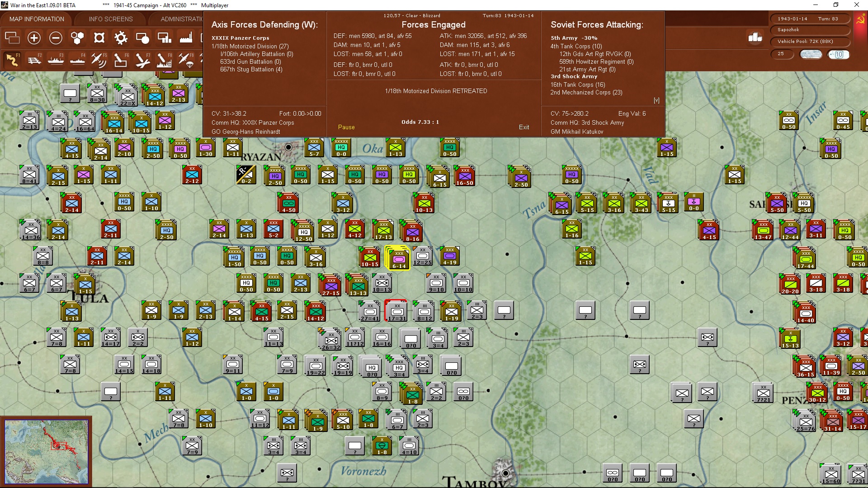Click the Soviet hammer and sickle flag
The image size is (868, 488).
(860, 19)
